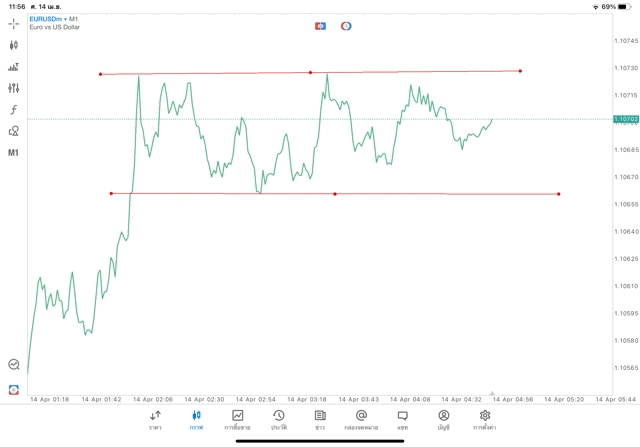The height and width of the screenshot is (447, 640).
Task: Open the การตั้งค่า (settings) tab
Action: coord(485,419)
